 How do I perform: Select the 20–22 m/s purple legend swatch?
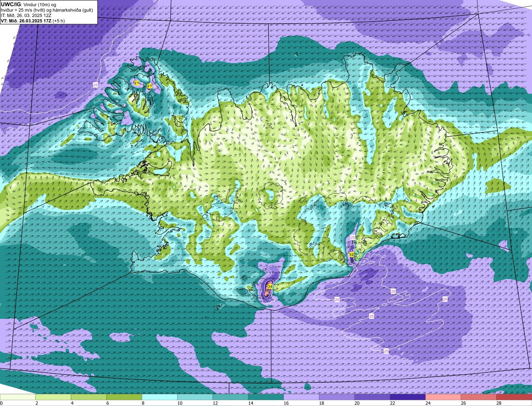click(372, 397)
